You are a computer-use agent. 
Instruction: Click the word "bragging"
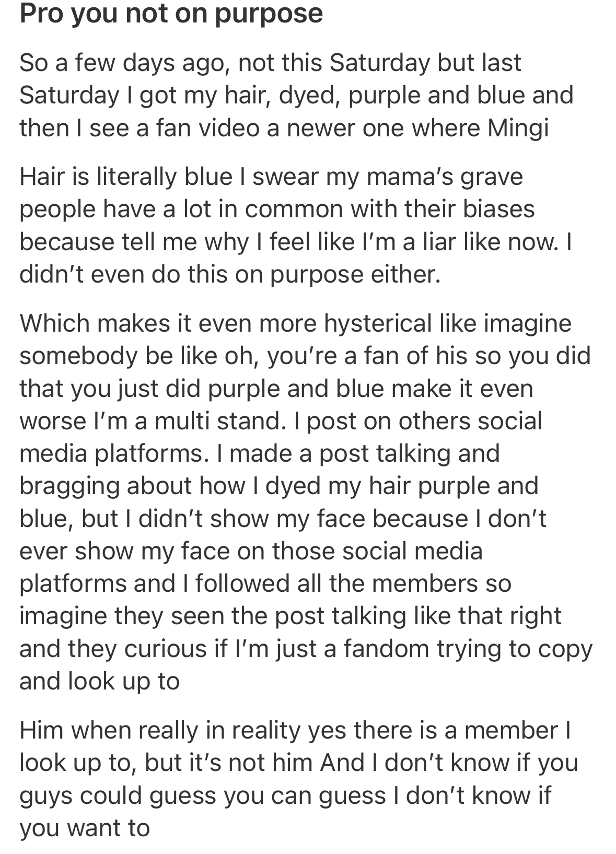(x=69, y=486)
